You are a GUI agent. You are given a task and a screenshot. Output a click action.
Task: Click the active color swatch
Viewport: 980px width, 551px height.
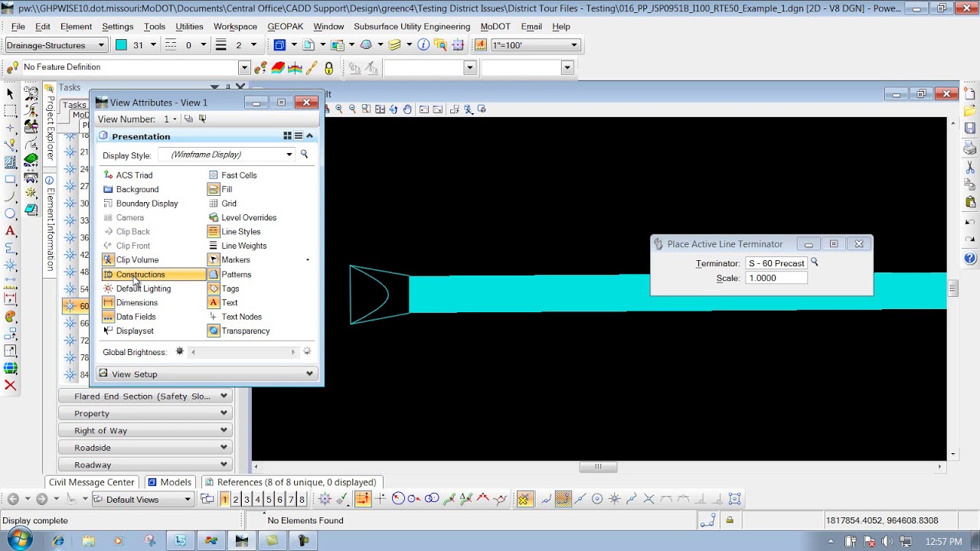(x=121, y=45)
